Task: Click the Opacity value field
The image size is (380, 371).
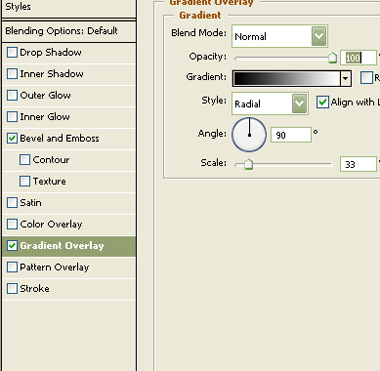Action: click(x=358, y=58)
